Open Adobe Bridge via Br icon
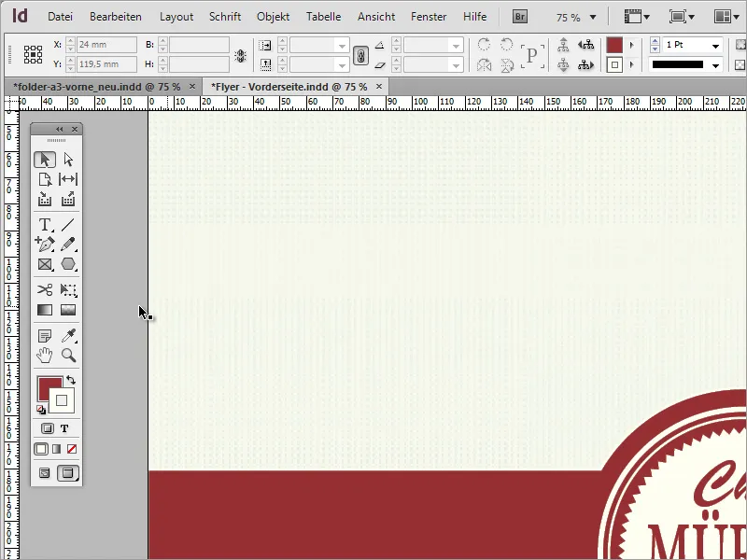 [x=520, y=17]
